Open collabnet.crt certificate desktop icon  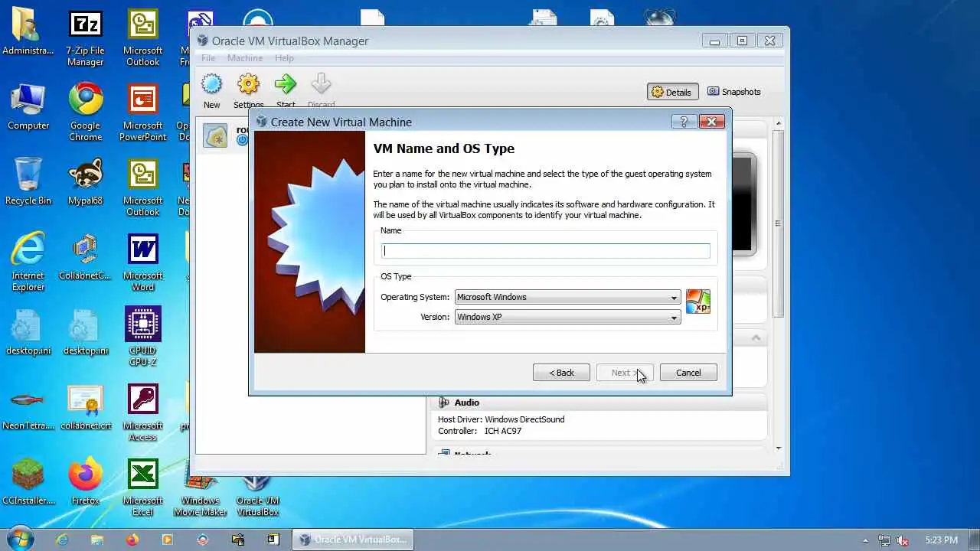85,408
